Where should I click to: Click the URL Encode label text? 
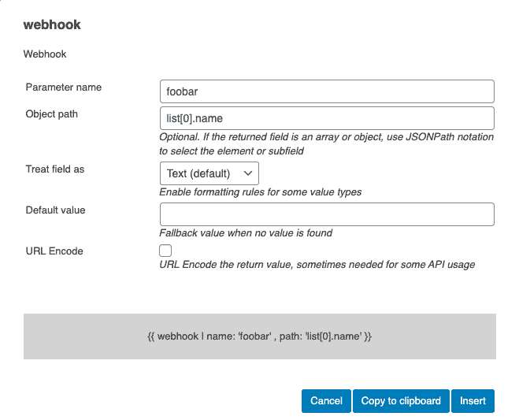54,251
